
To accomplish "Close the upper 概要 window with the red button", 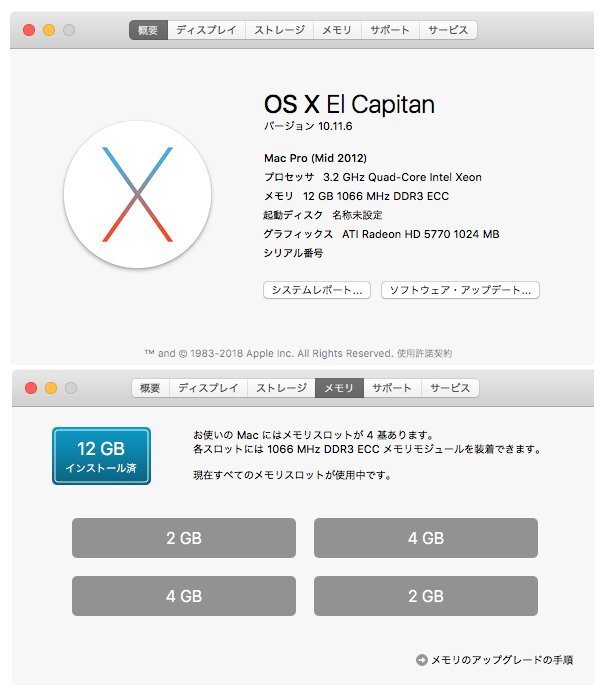I will click(x=29, y=30).
